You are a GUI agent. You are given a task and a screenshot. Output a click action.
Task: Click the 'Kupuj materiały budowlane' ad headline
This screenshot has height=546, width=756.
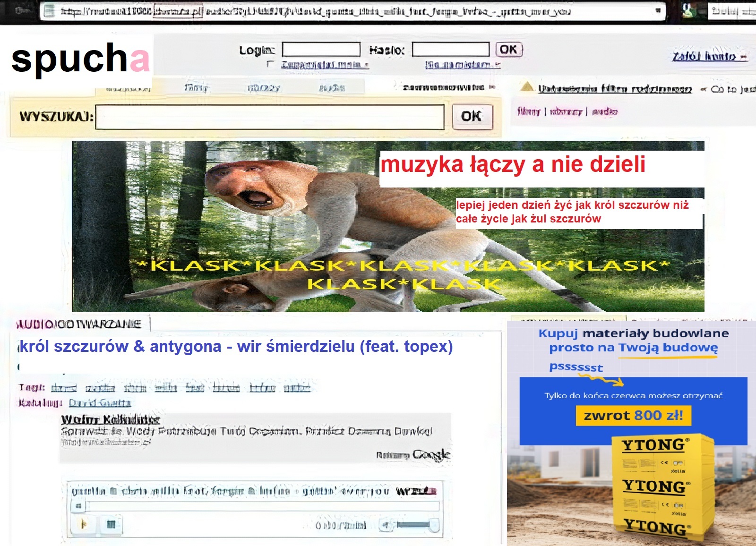pos(634,340)
